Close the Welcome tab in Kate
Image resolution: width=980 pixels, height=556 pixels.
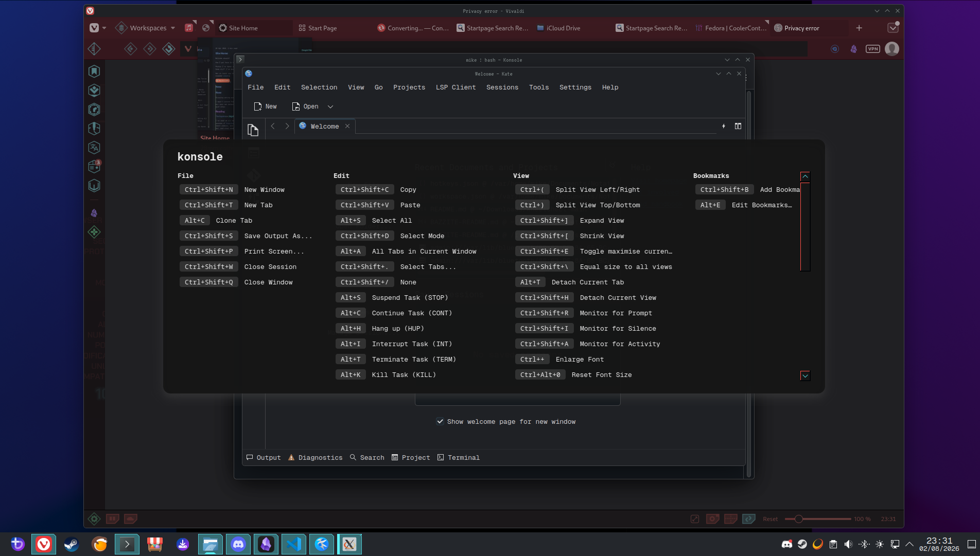click(x=347, y=126)
